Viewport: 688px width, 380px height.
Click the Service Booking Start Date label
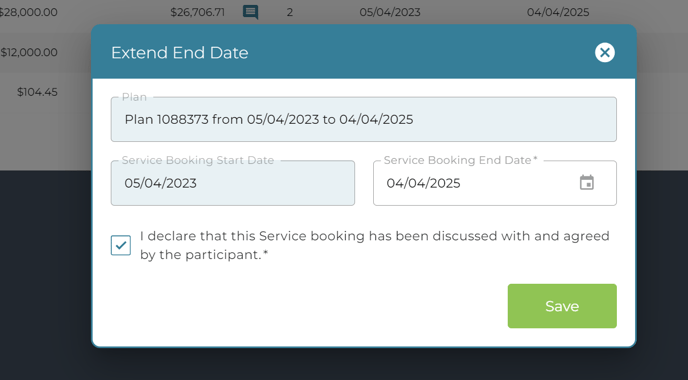tap(198, 160)
